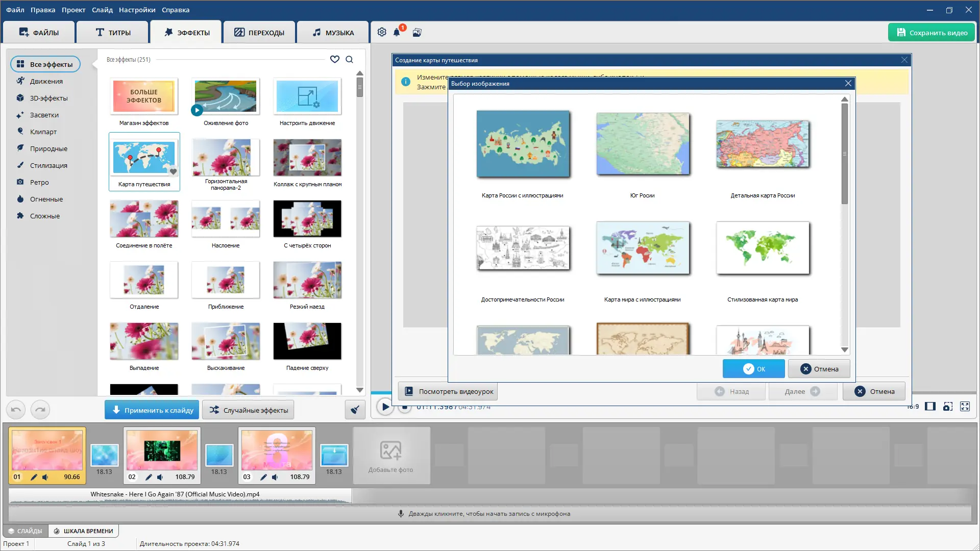
Task: Open the Слайд menu
Action: (102, 10)
